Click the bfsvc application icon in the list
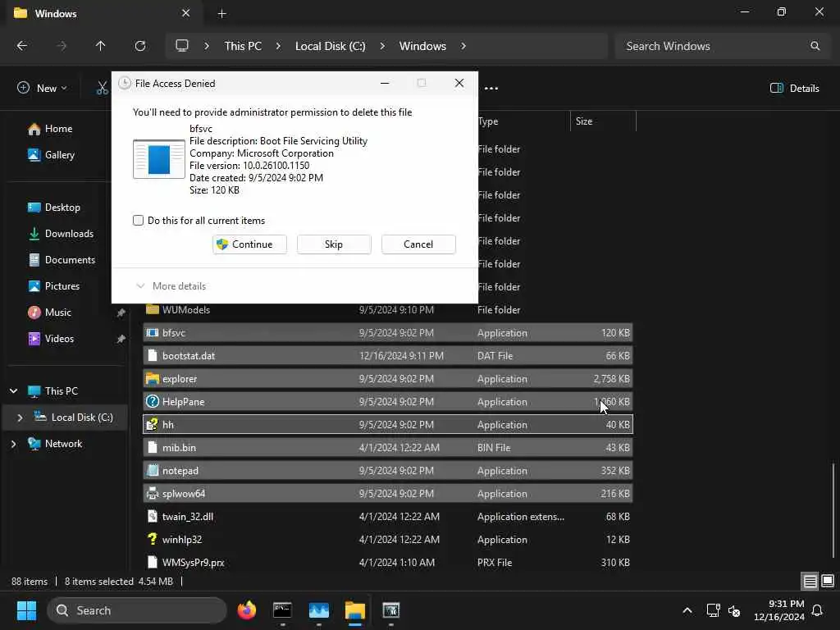The width and height of the screenshot is (840, 630). 153,333
